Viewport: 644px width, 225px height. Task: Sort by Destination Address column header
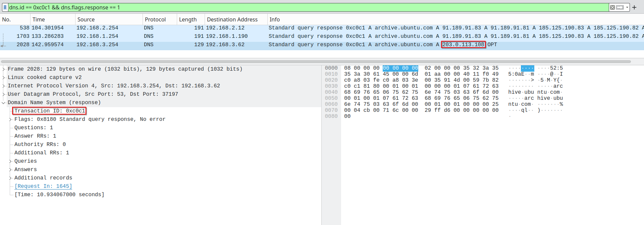[x=236, y=19]
